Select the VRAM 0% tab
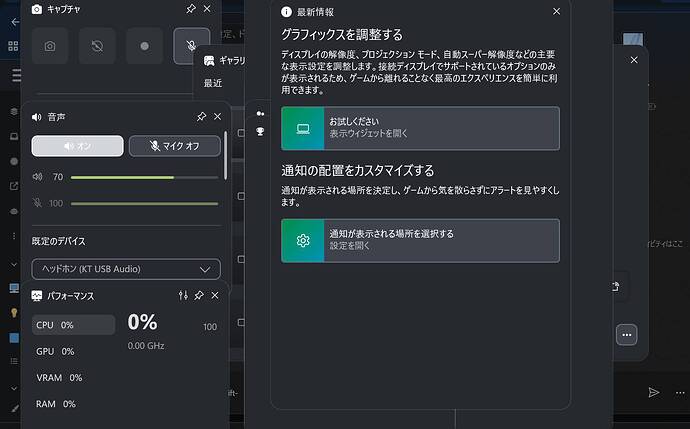This screenshot has width=690, height=429. 59,378
